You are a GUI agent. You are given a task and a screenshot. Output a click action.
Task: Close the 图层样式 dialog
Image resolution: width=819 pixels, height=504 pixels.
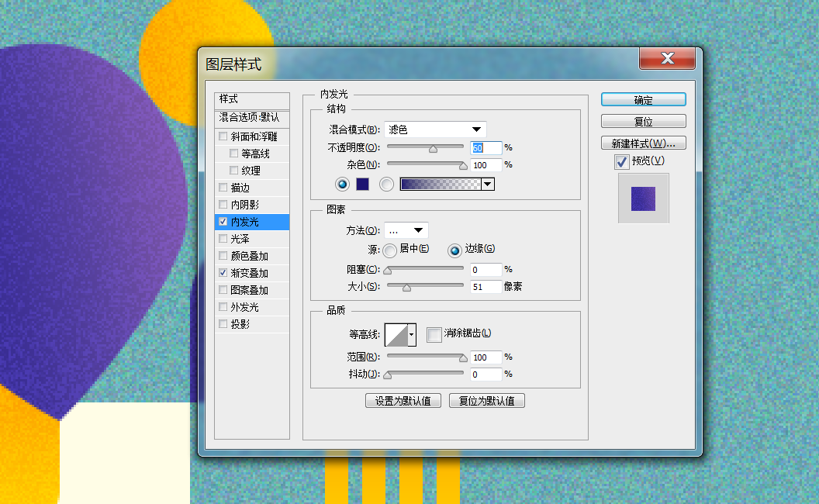pyautogui.click(x=667, y=58)
